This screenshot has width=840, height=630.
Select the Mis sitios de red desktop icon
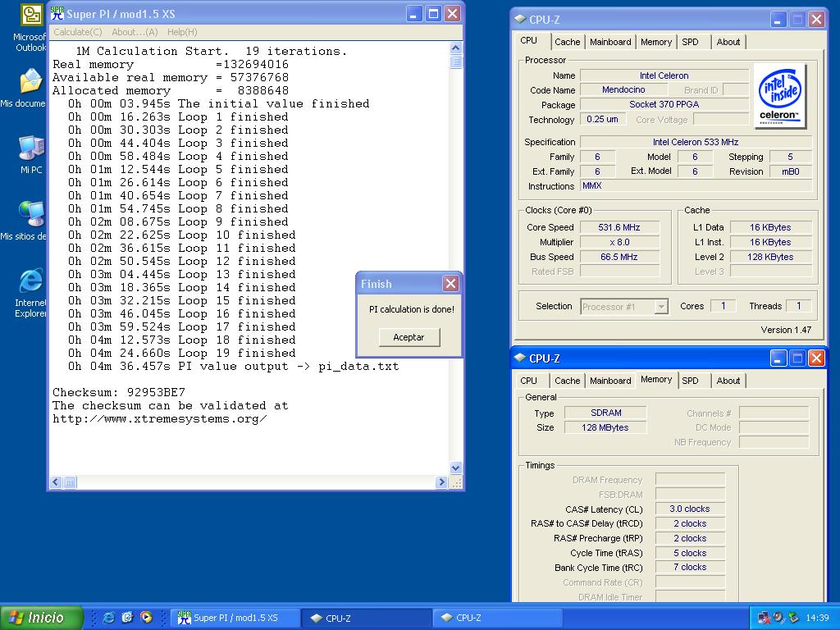[x=31, y=214]
